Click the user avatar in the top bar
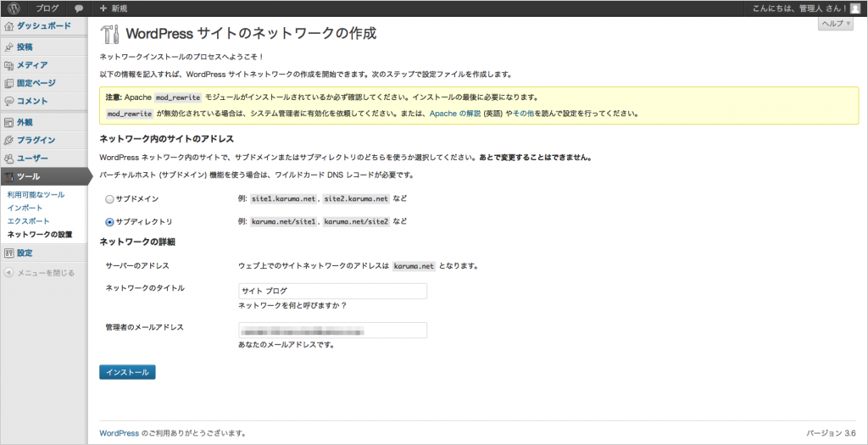Viewport: 868px width, 445px height. (855, 8)
